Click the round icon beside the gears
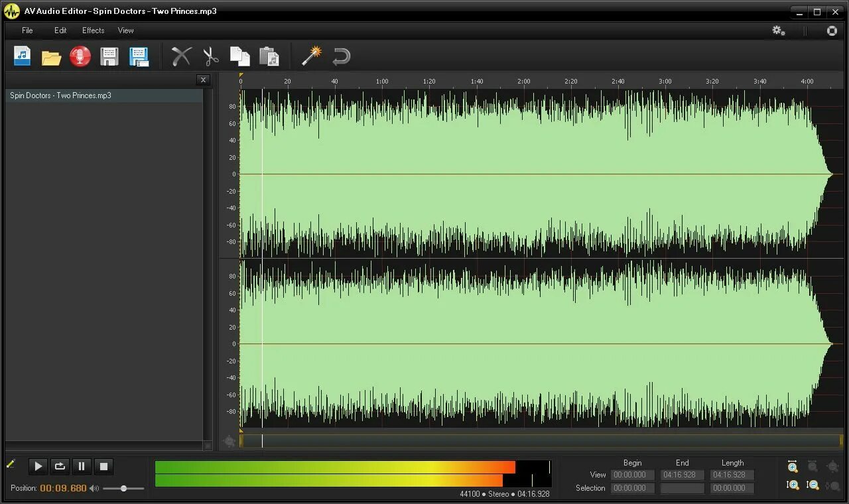The image size is (849, 504). [832, 31]
